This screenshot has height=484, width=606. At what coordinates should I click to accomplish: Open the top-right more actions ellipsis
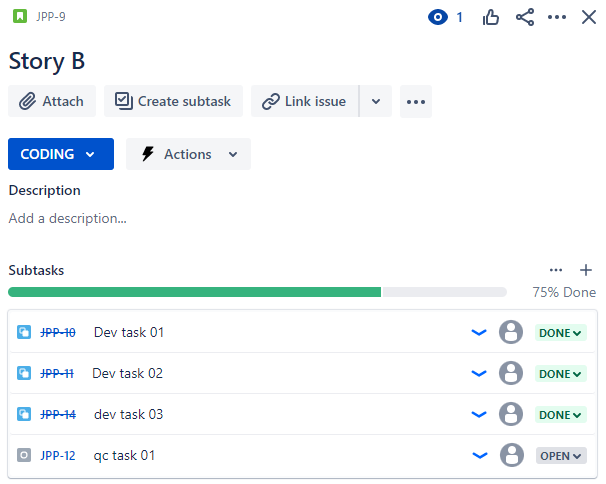(557, 17)
